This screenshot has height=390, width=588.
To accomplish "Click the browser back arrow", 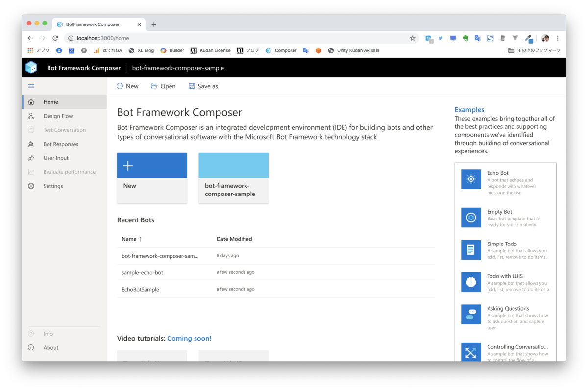I will click(30, 38).
